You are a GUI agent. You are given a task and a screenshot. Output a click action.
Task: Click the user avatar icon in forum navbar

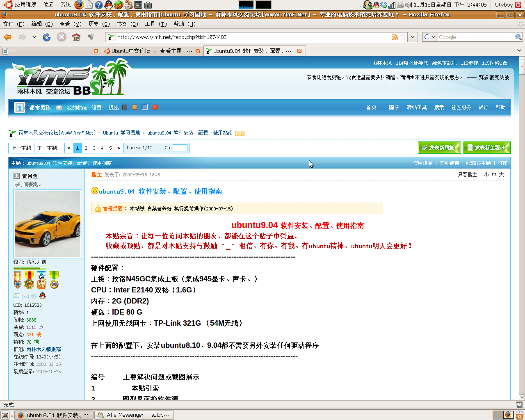[x=19, y=107]
